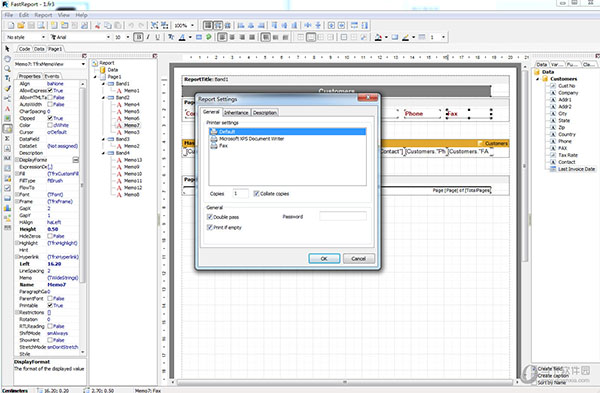The height and width of the screenshot is (393, 600).
Task: Collapse the Customers dataset in Data tree
Action: point(538,79)
